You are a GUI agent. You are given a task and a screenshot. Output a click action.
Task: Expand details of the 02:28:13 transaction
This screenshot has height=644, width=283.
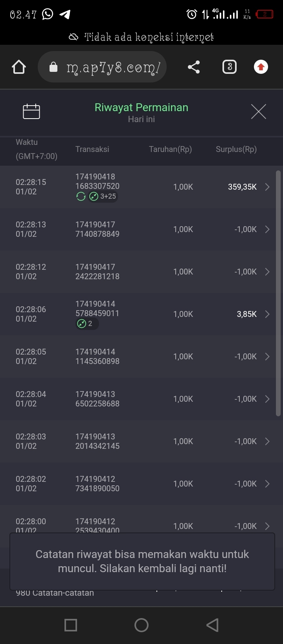267,229
